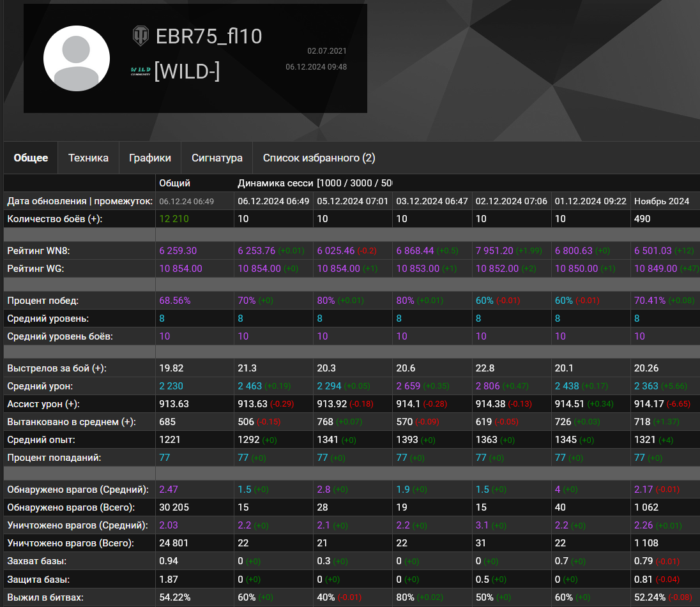The image size is (700, 607).
Task: Switch to the Техника tab
Action: tap(88, 158)
